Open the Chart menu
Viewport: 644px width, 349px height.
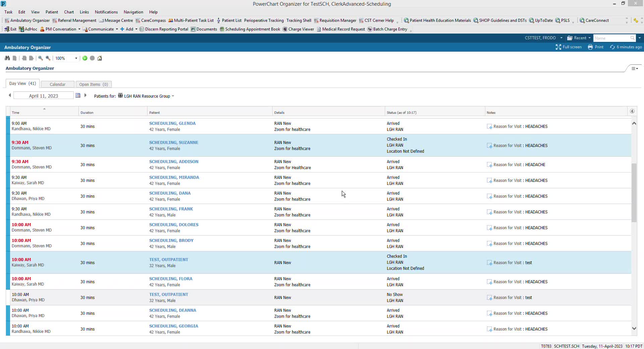[x=69, y=12]
